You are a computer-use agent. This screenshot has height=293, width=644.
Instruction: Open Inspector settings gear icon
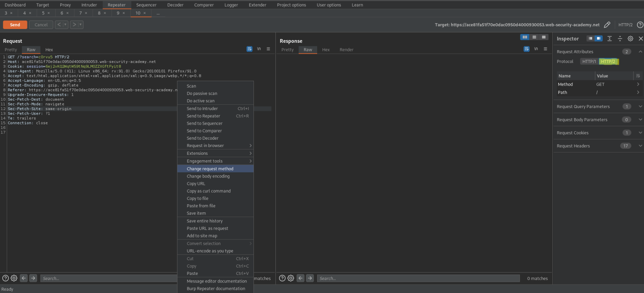point(630,39)
